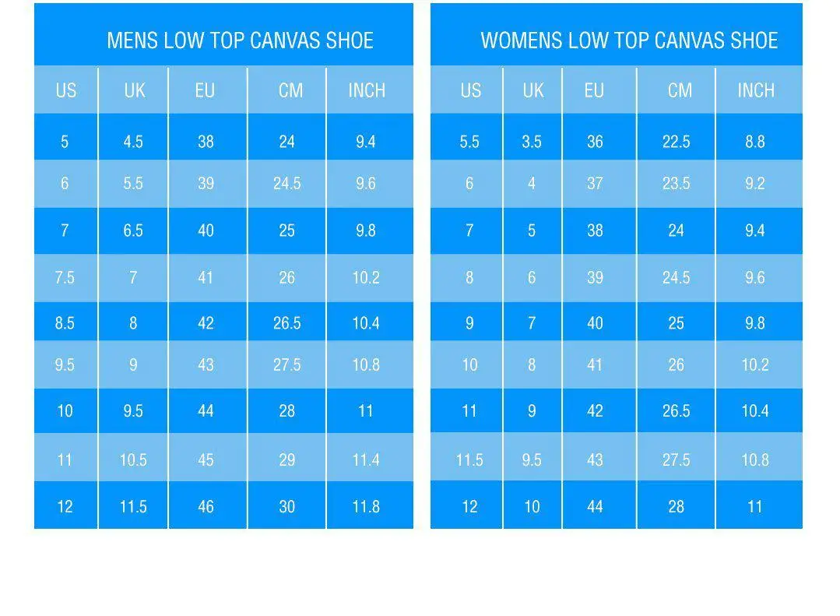The height and width of the screenshot is (616, 840).
Task: Click mens UK size 11.5 cell
Action: click(x=133, y=507)
